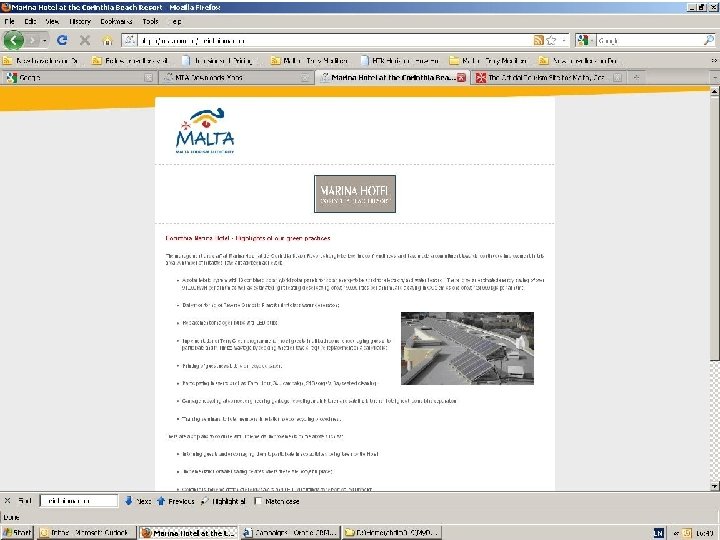Find Previous match button
Image resolution: width=720 pixels, height=540 pixels.
click(175, 501)
